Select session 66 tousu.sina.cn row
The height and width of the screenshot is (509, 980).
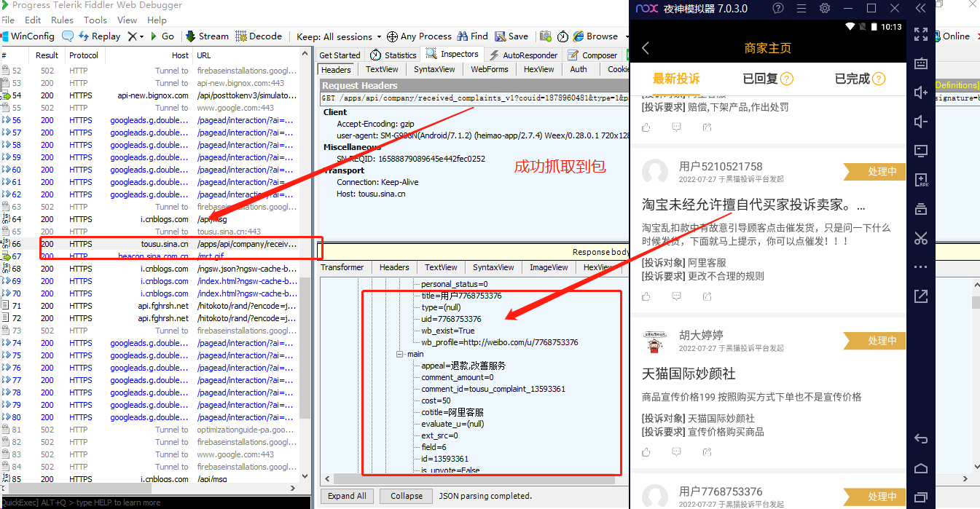149,244
